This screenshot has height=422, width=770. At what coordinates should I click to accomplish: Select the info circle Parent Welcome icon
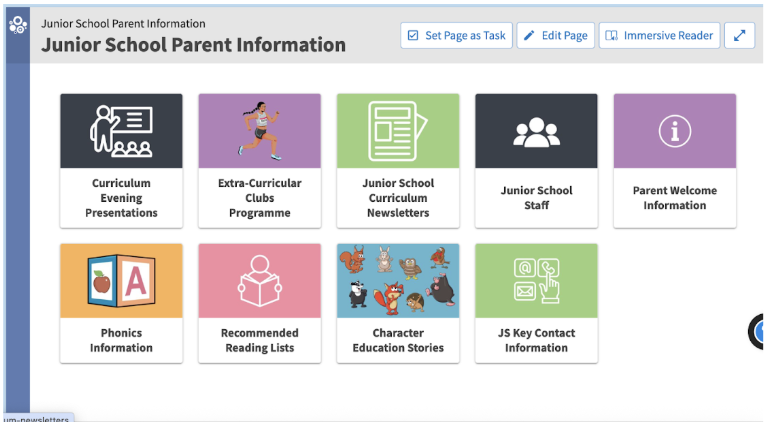675,131
